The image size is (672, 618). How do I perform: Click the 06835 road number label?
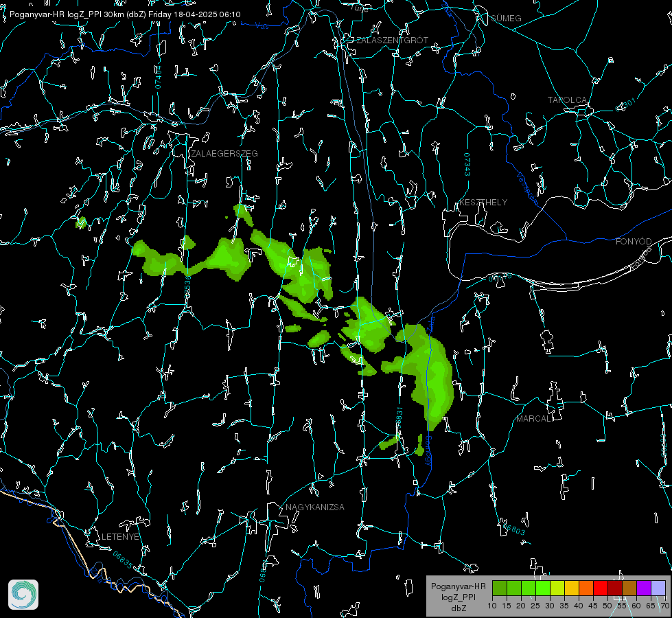pos(123,560)
